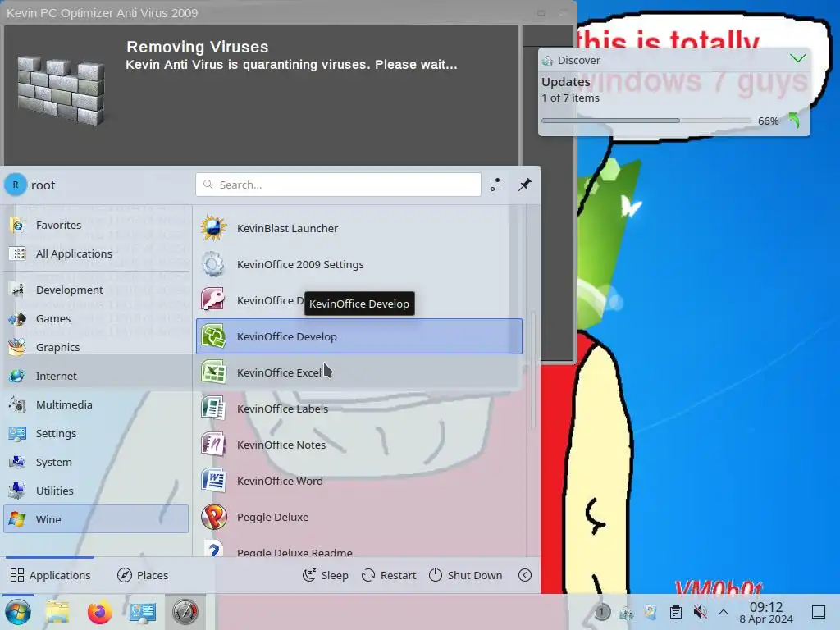Viewport: 840px width, 630px height.
Task: Open the Multimedia category
Action: coord(96,404)
